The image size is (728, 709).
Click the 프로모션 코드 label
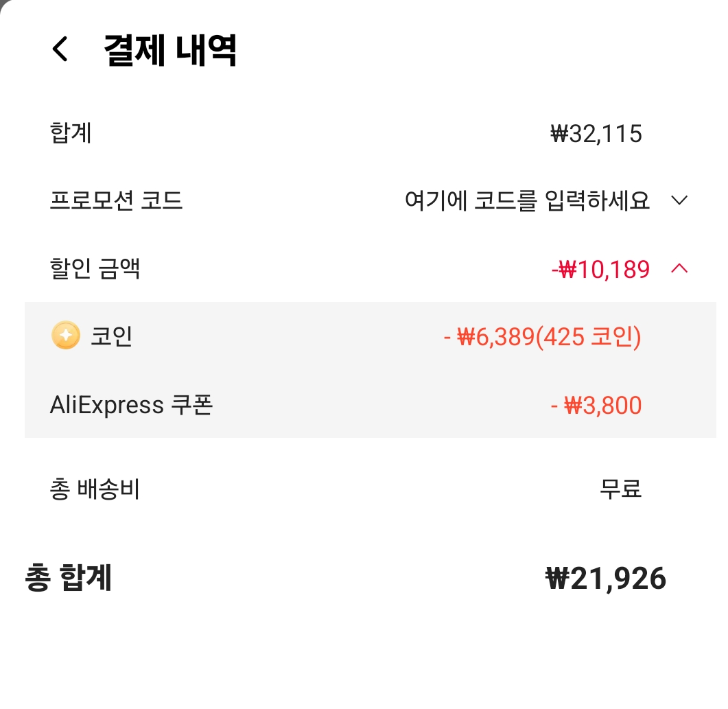pos(116,200)
